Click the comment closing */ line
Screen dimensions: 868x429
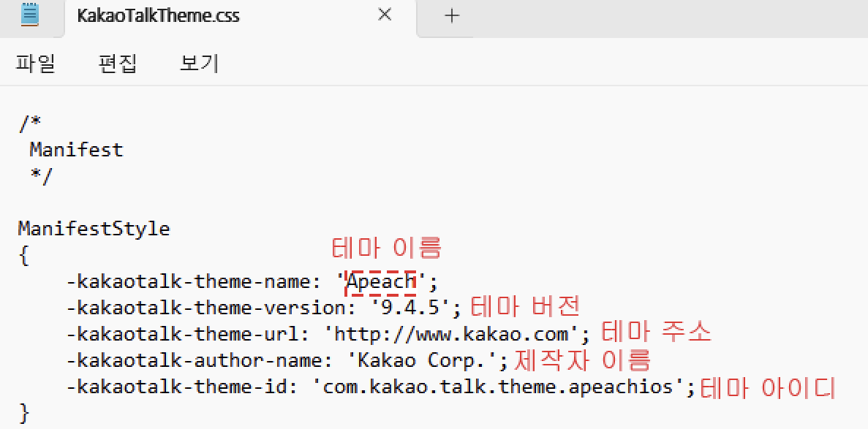pos(41,176)
